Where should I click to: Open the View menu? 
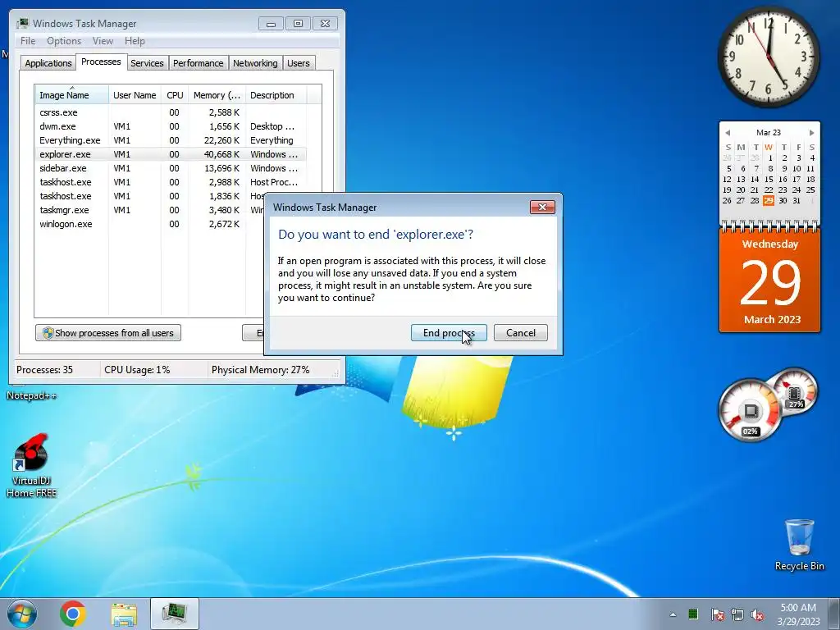103,41
